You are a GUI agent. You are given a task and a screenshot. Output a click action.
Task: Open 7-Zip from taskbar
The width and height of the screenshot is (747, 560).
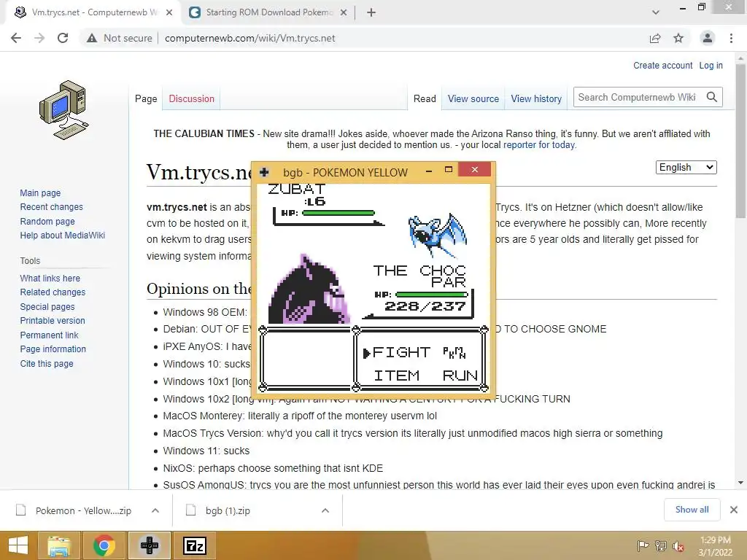[x=194, y=545]
